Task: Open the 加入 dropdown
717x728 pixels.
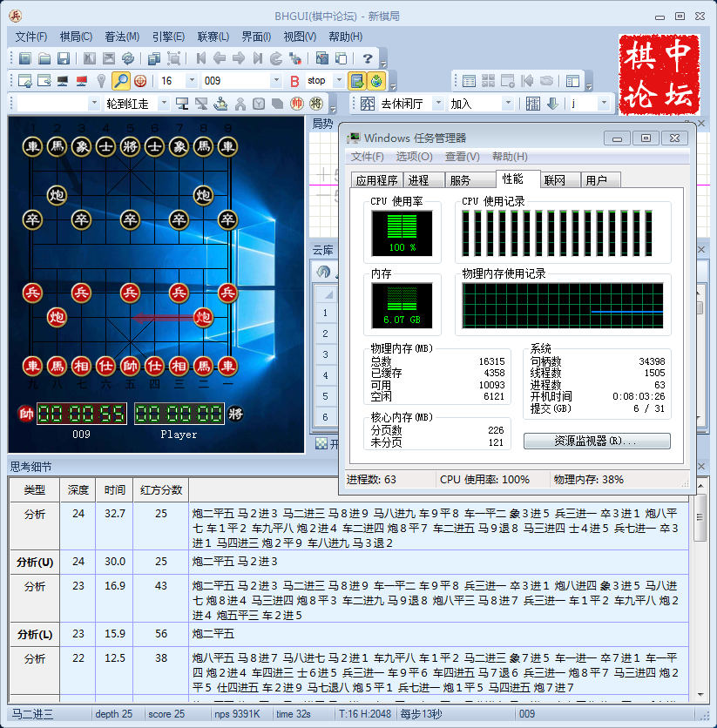Action: [x=508, y=103]
